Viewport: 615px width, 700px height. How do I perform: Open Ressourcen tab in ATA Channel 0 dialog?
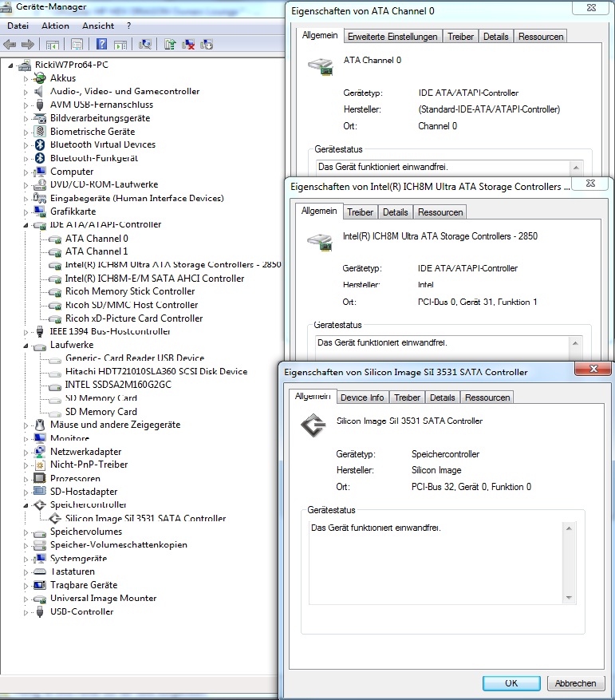(541, 37)
